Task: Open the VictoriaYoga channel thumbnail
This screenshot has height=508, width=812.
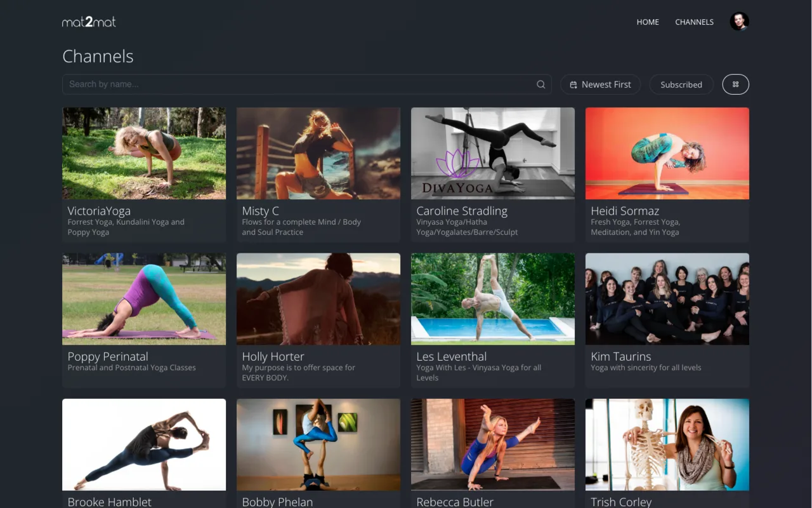Action: click(144, 153)
